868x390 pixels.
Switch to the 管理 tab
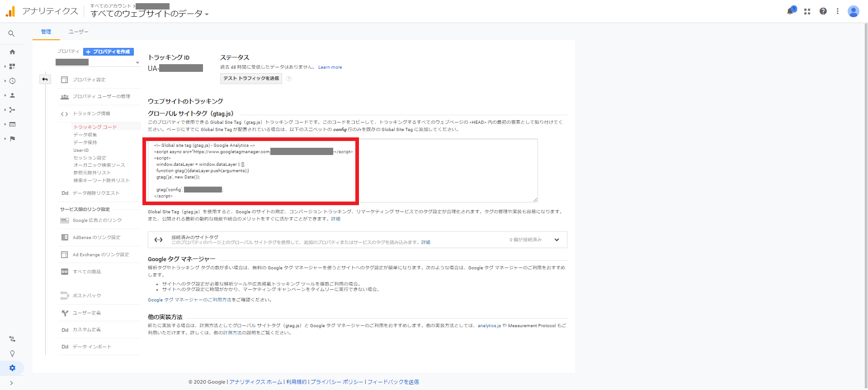click(46, 32)
